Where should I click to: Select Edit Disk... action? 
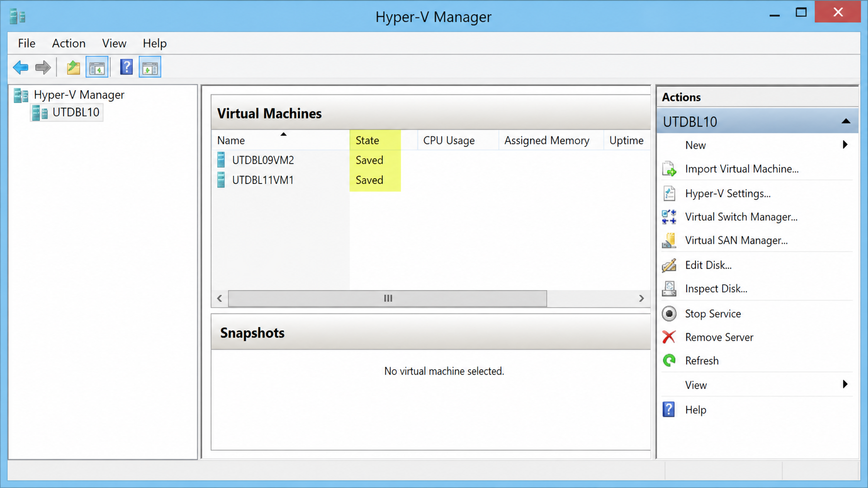click(x=708, y=265)
